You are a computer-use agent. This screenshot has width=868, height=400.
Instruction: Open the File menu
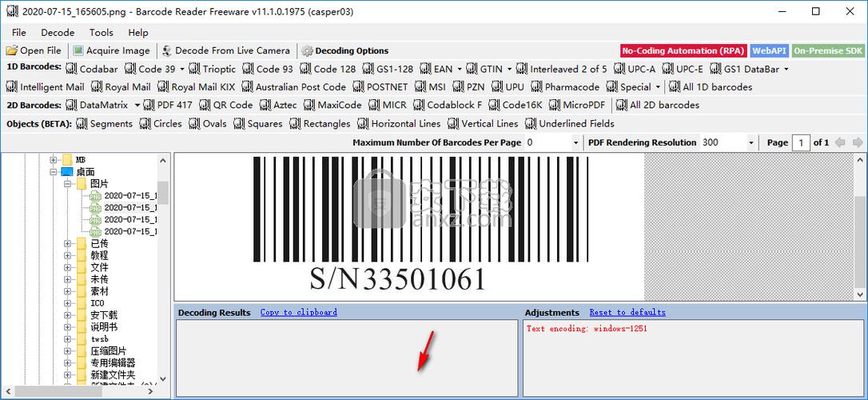tap(19, 33)
